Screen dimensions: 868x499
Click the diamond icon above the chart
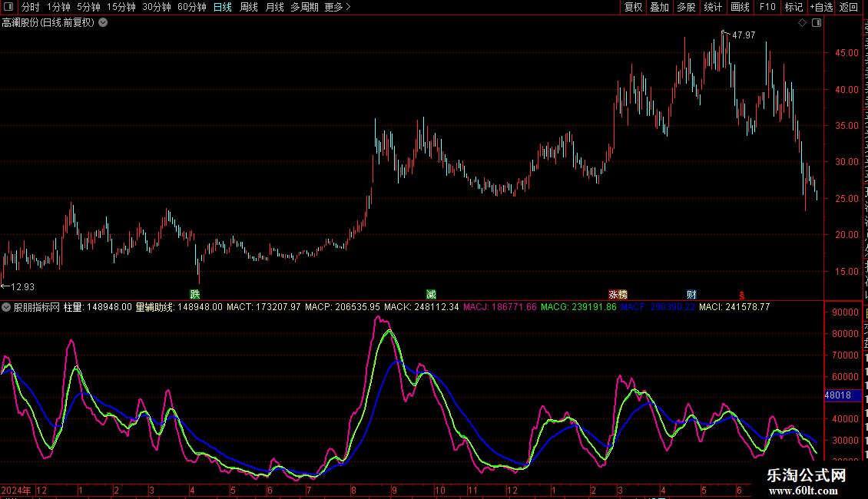802,23
